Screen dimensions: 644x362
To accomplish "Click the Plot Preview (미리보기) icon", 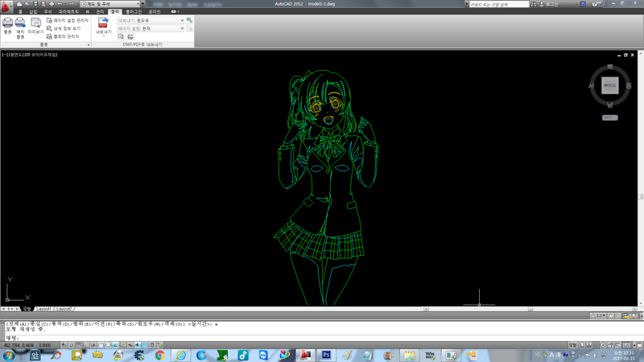I will [35, 23].
